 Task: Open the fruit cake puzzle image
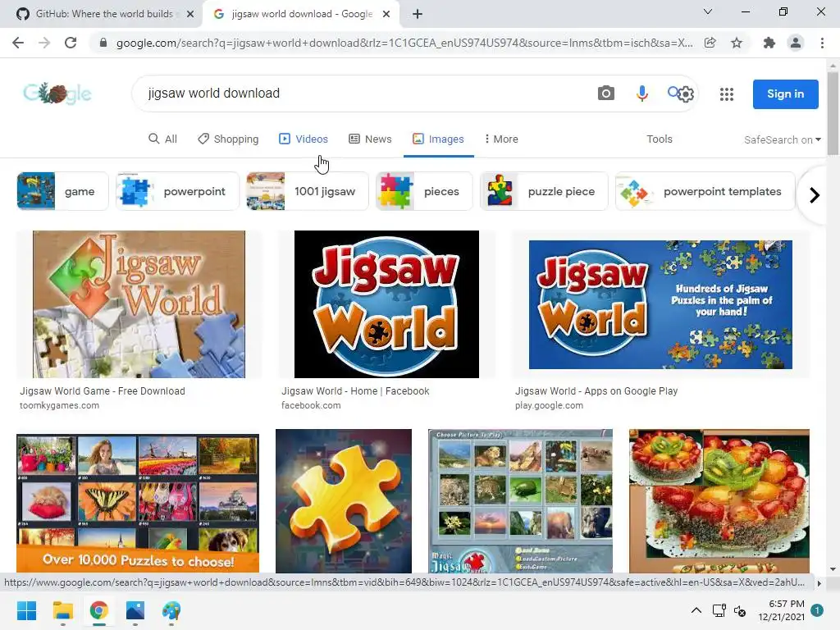pos(719,501)
